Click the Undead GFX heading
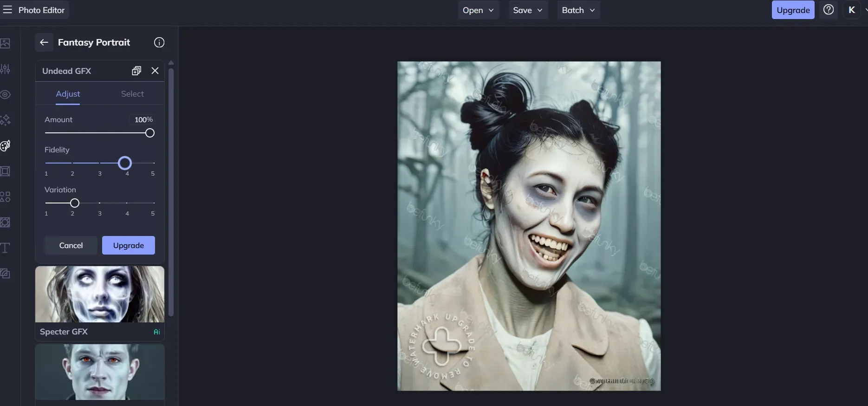The image size is (868, 406). (x=66, y=71)
